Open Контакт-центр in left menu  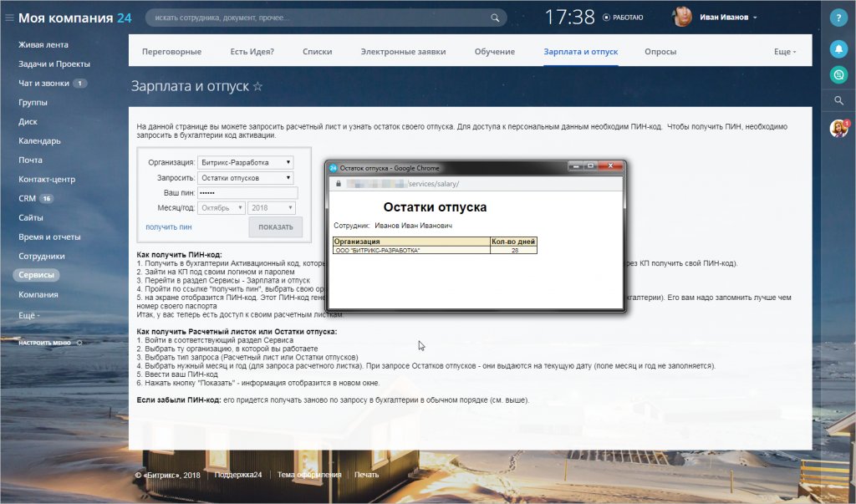coord(47,179)
